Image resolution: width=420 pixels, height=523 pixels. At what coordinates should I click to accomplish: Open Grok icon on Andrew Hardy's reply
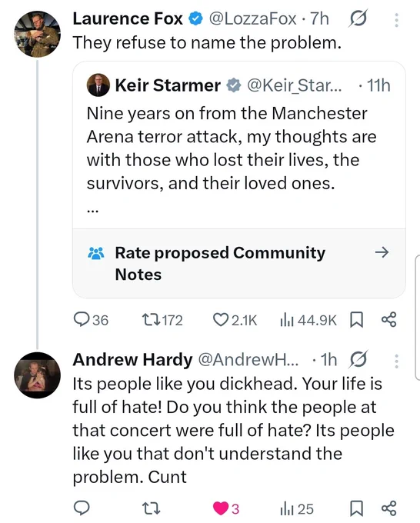[x=358, y=359]
